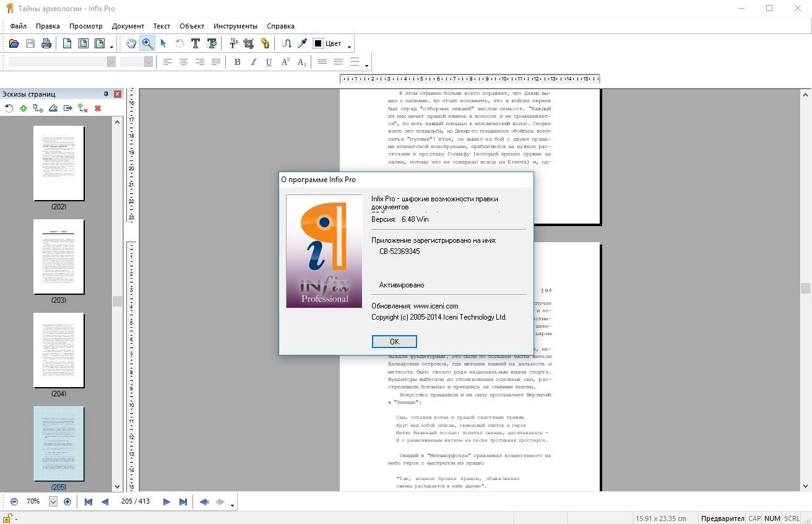Screen dimensions: 812x524
Task: Align text right
Action: coord(200,62)
